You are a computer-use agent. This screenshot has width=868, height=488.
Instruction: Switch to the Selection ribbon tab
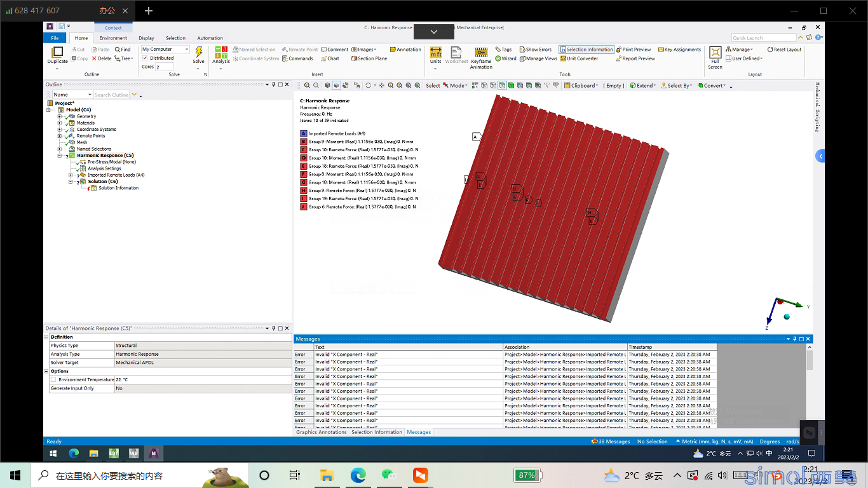176,38
